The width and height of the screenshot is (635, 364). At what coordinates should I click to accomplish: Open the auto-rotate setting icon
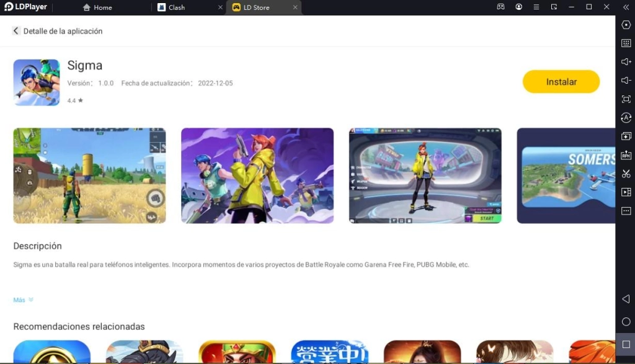click(x=626, y=118)
